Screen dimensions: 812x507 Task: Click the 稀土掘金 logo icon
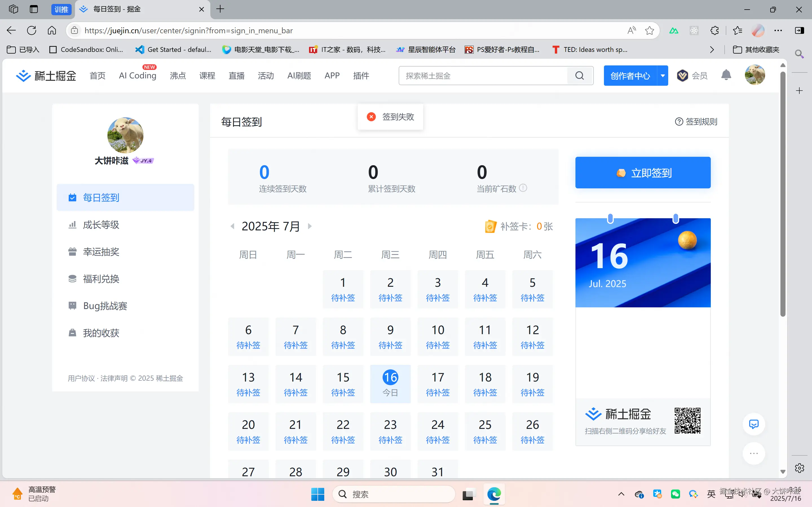pyautogui.click(x=23, y=76)
